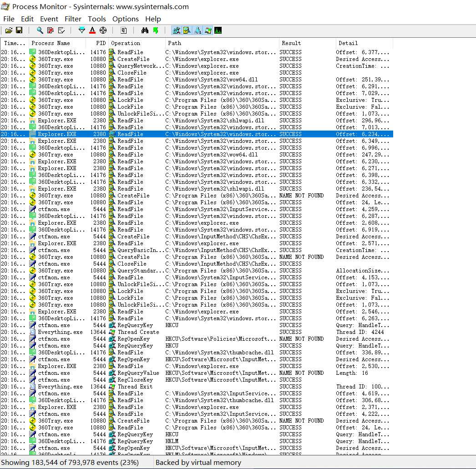476x469 pixels.
Task: Click the RegCloseKey operation cell
Action: pos(135,380)
